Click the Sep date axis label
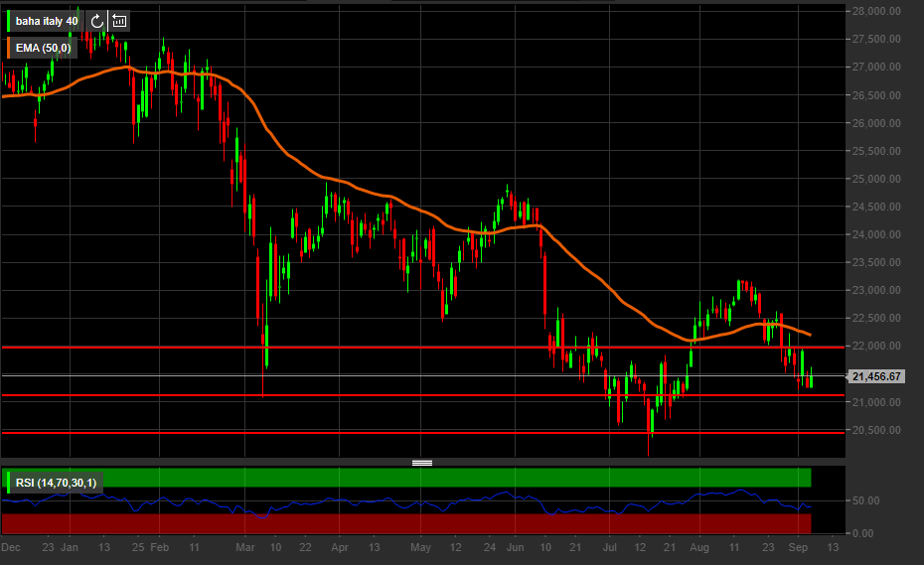The image size is (924, 565). coord(798,547)
